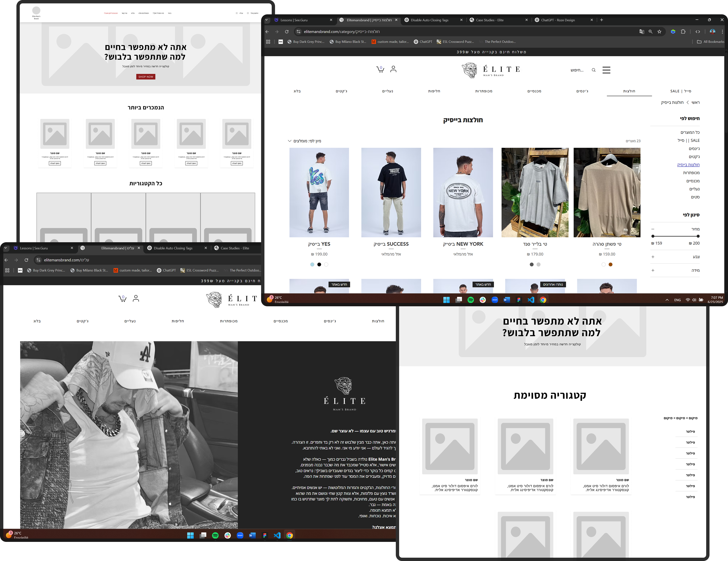Open Chrome three-dot menu in category window
728x561 pixels.
[722, 32]
